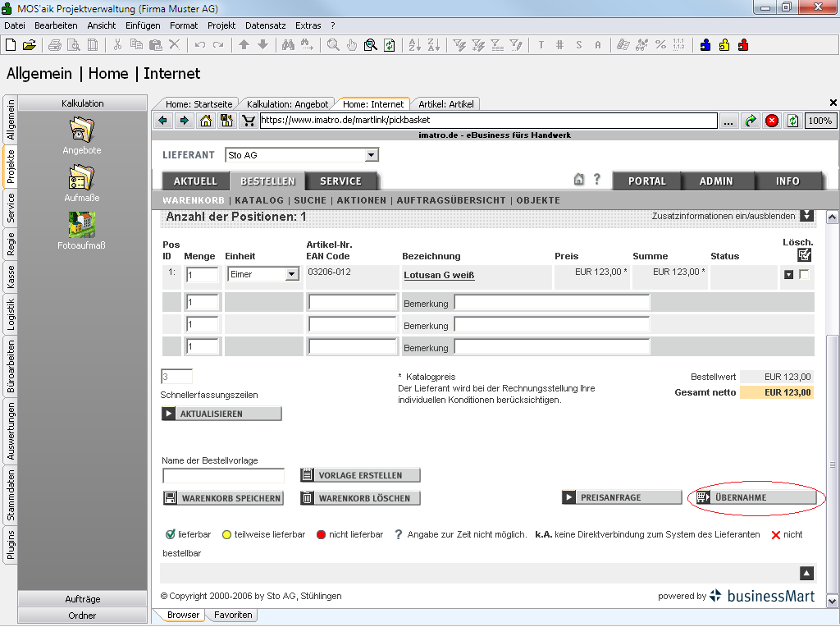The height and width of the screenshot is (627, 840).
Task: Select the Favoriten bottom tab
Action: click(233, 615)
